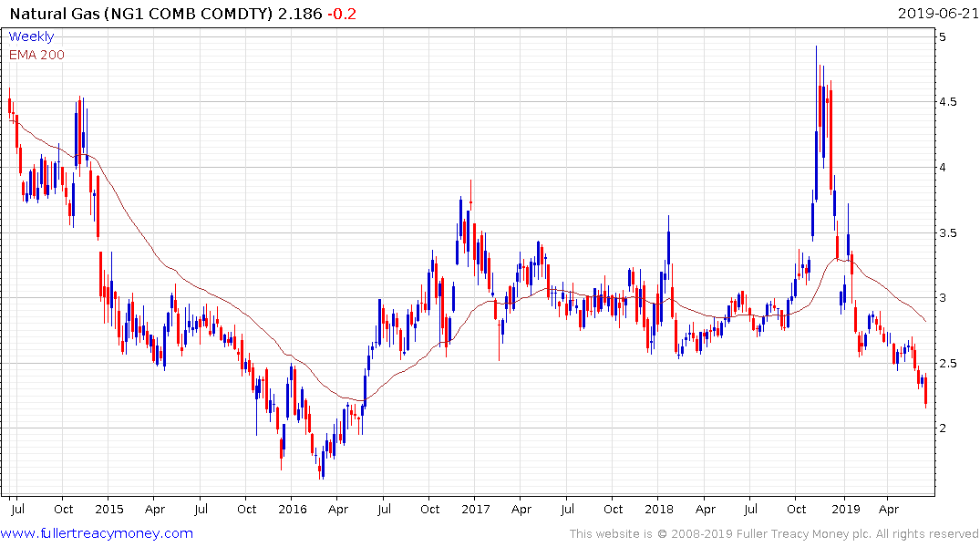Viewport: 980px width, 547px height.
Task: Select the 2016 marker on time axis
Action: pyautogui.click(x=292, y=509)
